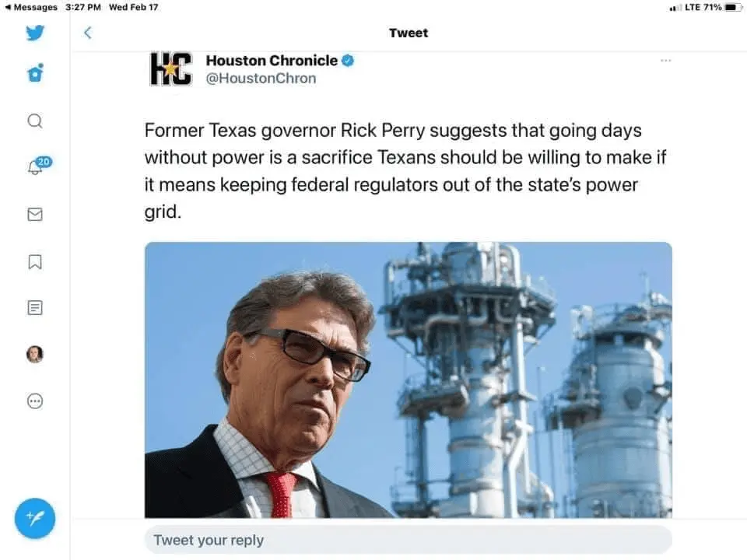Tap the Twitter bird logo
Viewport: 747px width, 560px height.
coord(35,33)
